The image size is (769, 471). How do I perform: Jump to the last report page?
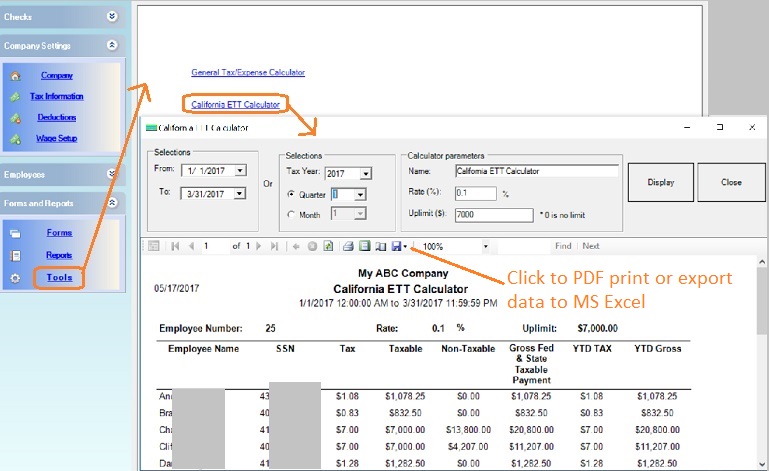point(274,246)
